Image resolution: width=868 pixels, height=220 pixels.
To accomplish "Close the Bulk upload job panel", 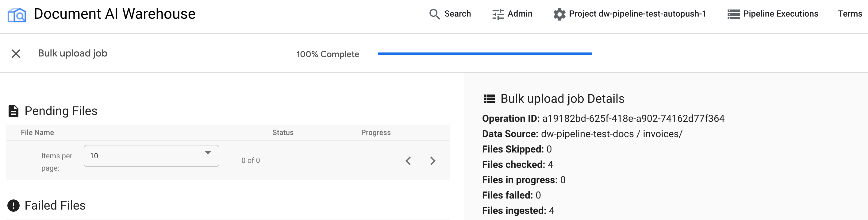I will tap(16, 54).
